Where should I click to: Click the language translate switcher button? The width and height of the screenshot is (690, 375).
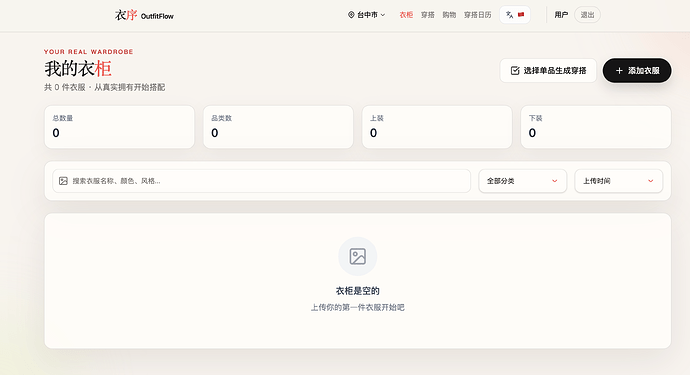tap(515, 15)
